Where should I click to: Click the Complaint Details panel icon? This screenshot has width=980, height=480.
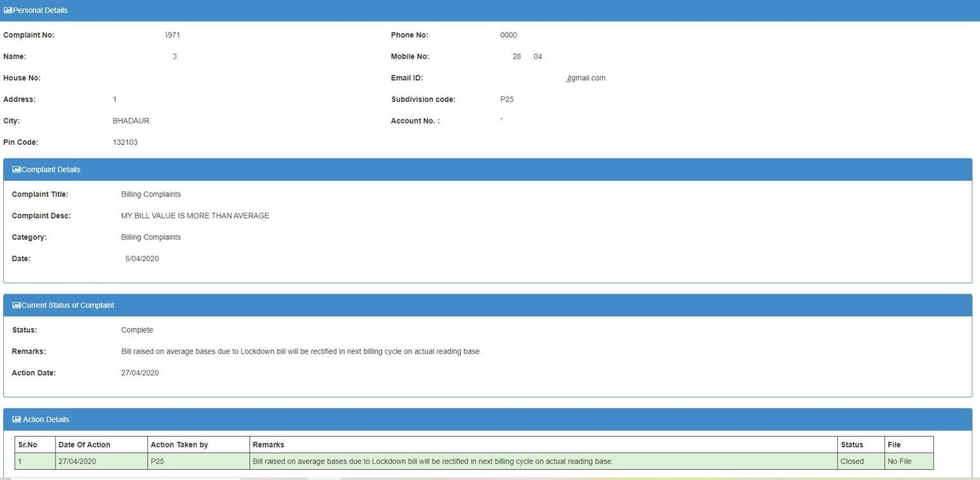pos(17,169)
